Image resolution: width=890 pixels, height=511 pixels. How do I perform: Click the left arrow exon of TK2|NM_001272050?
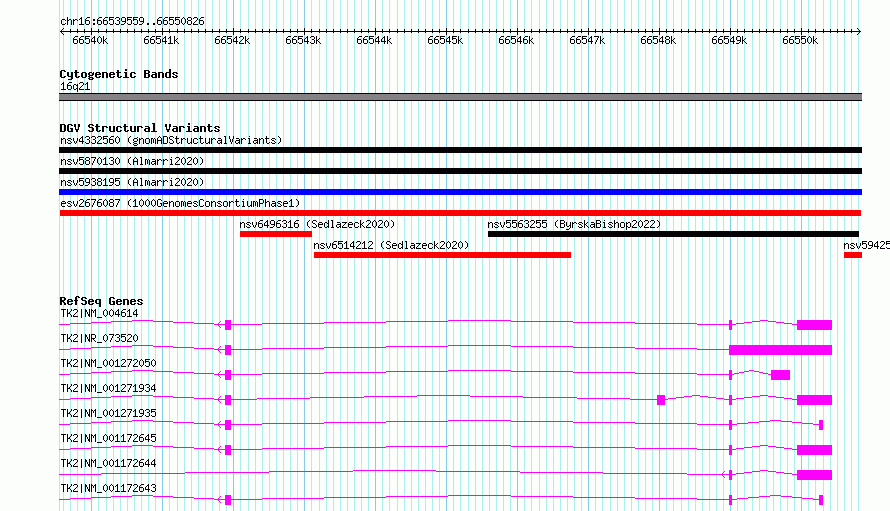[x=228, y=375]
